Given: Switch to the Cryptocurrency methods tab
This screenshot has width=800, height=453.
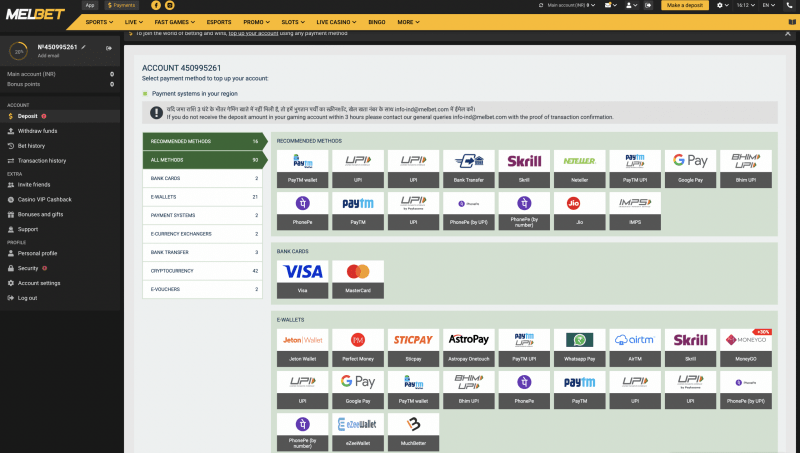Looking at the screenshot, I should point(202,270).
